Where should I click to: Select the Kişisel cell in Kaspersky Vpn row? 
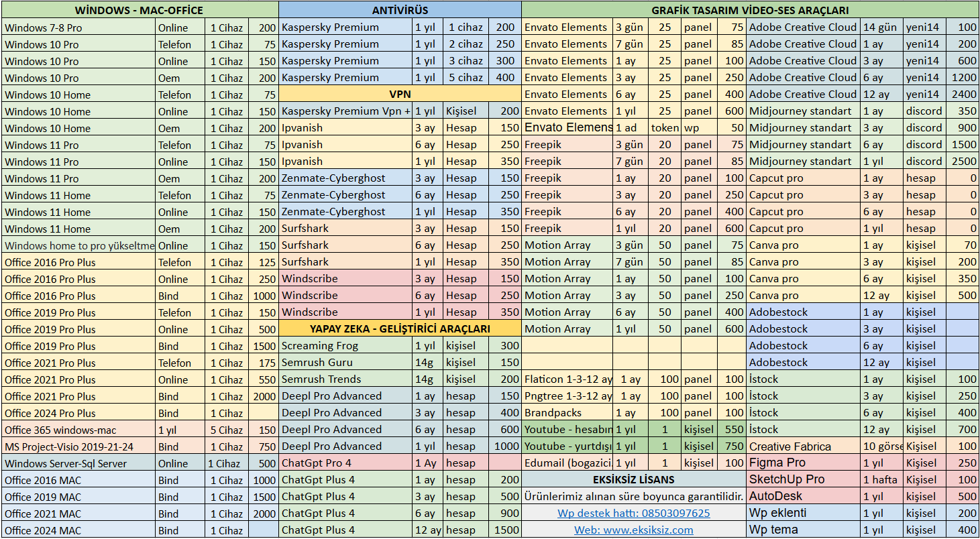click(x=466, y=111)
